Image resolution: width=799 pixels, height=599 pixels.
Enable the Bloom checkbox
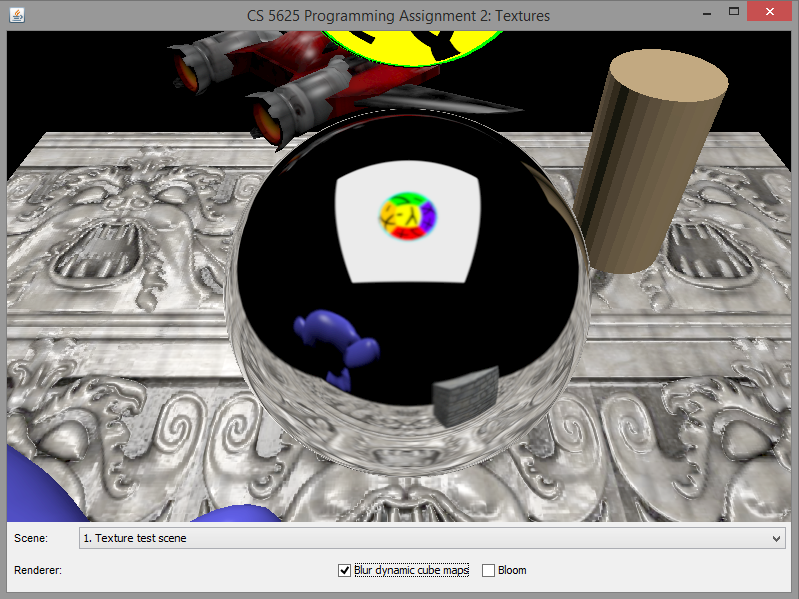point(488,570)
